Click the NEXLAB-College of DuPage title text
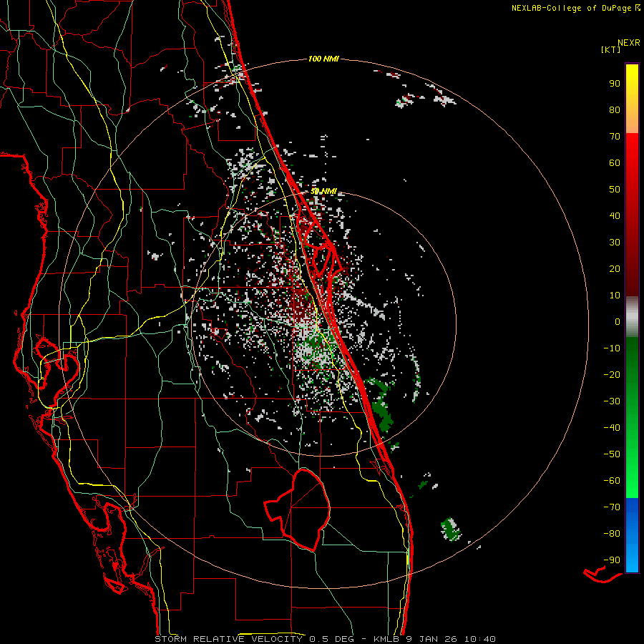 [x=575, y=8]
